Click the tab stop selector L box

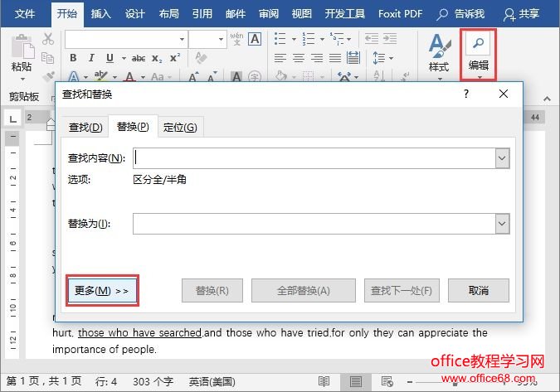[12, 119]
